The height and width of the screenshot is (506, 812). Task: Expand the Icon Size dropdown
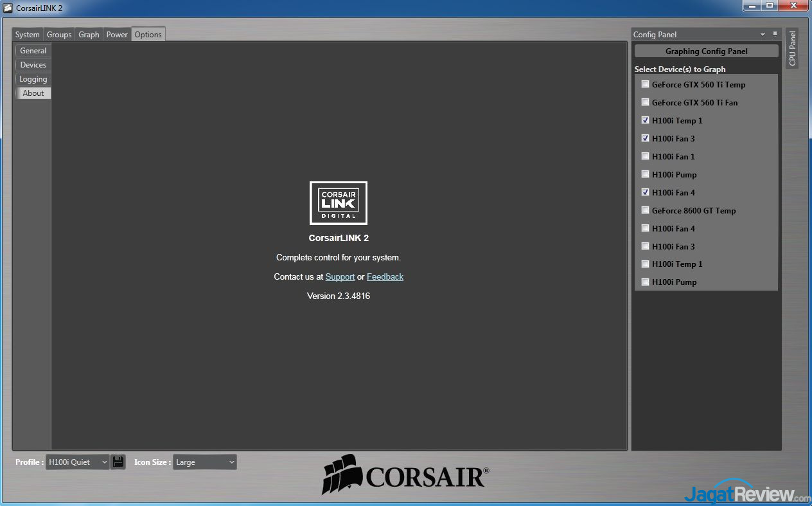pyautogui.click(x=204, y=462)
